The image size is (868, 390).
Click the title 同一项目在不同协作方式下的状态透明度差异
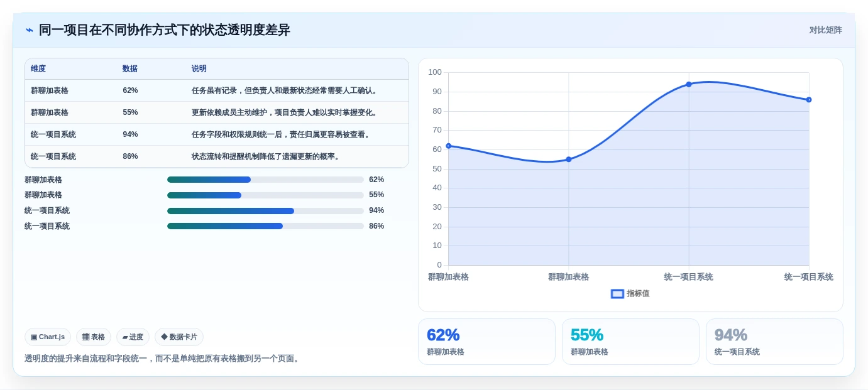[164, 30]
